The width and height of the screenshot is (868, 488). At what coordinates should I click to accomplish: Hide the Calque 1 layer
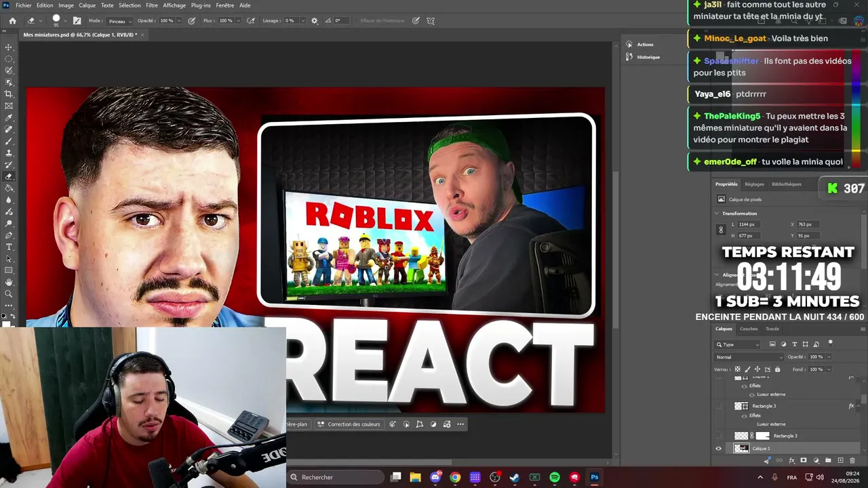[719, 449]
